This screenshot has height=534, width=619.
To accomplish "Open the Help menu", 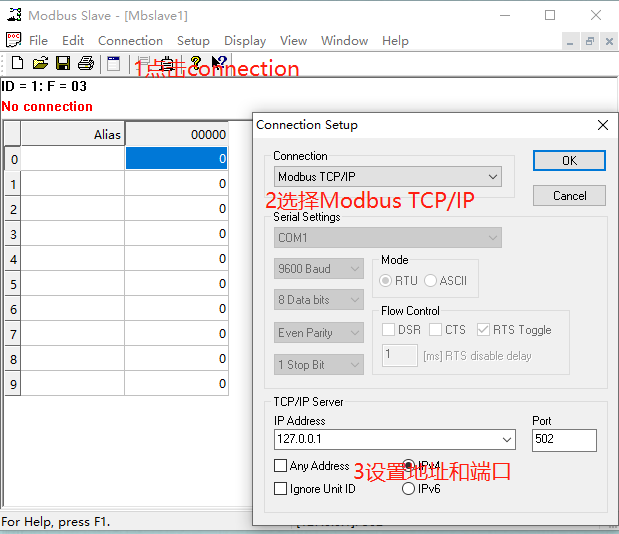I will 395,41.
